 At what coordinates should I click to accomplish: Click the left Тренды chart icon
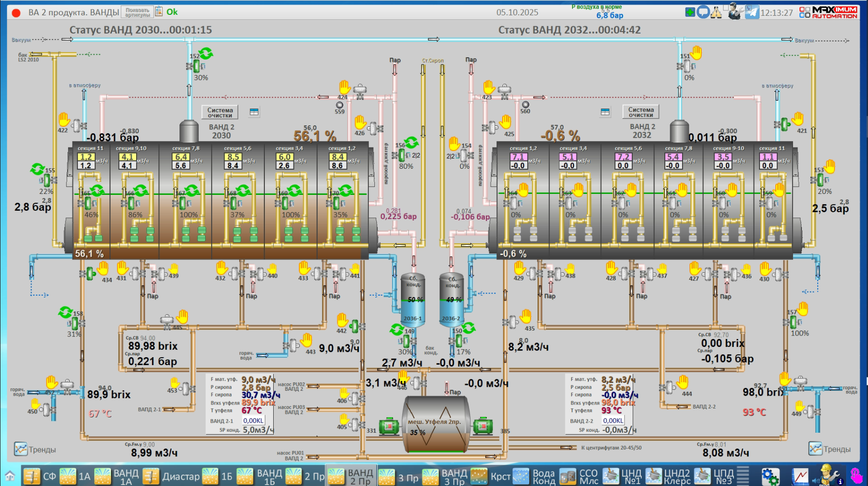coord(21,449)
